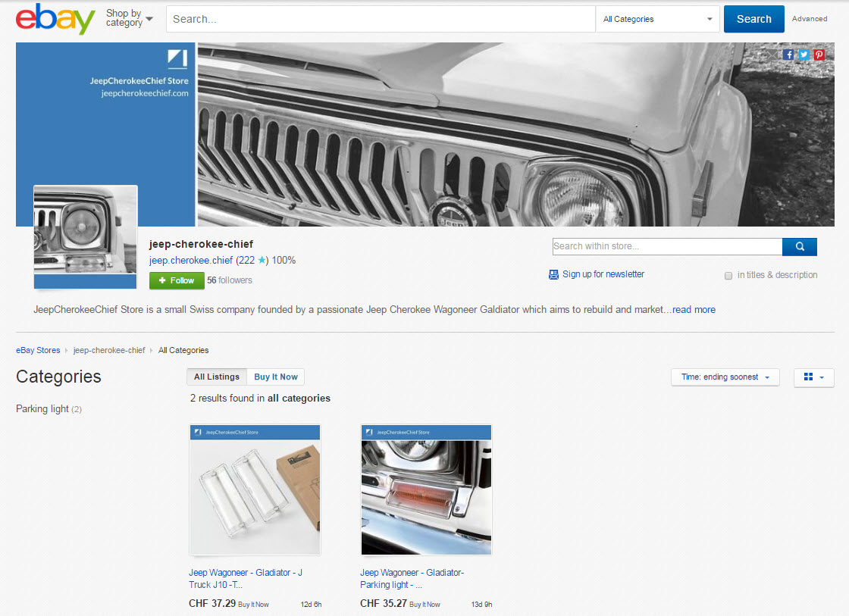Click the Jeep grille banner photo
Image resolution: width=849 pixels, height=616 pixels.
515,134
